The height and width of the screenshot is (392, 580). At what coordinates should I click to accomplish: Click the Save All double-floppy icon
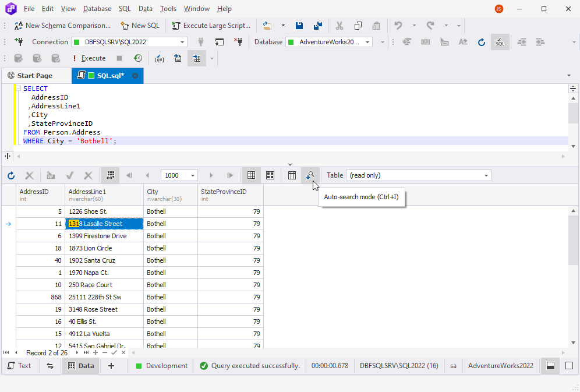coord(318,26)
